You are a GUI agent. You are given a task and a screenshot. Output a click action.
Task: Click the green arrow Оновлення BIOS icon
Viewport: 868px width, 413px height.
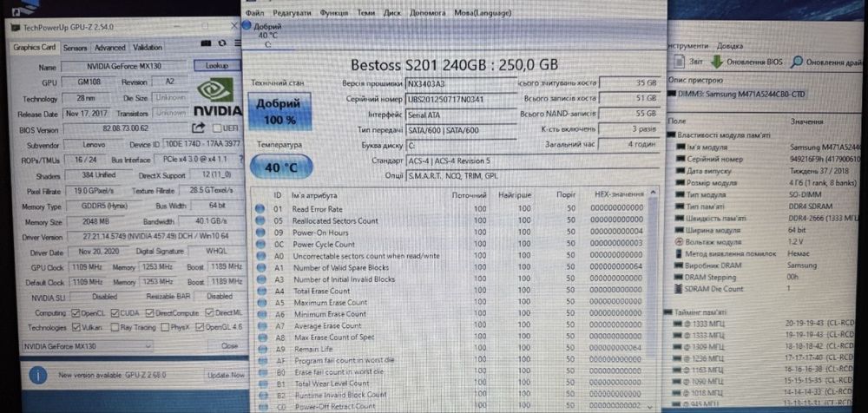point(717,62)
